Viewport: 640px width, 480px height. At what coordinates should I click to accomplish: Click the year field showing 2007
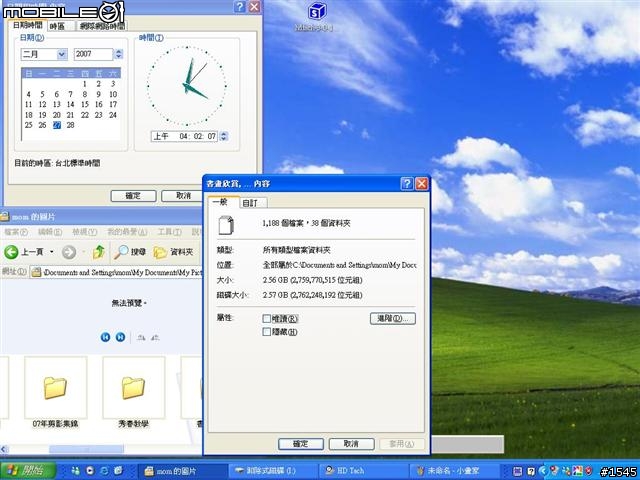[x=94, y=54]
